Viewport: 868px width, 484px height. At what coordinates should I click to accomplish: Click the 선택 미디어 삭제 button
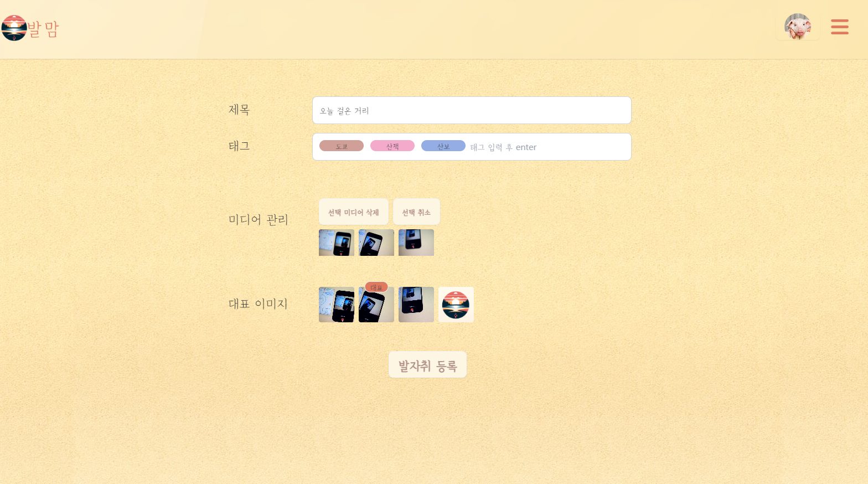tap(354, 212)
